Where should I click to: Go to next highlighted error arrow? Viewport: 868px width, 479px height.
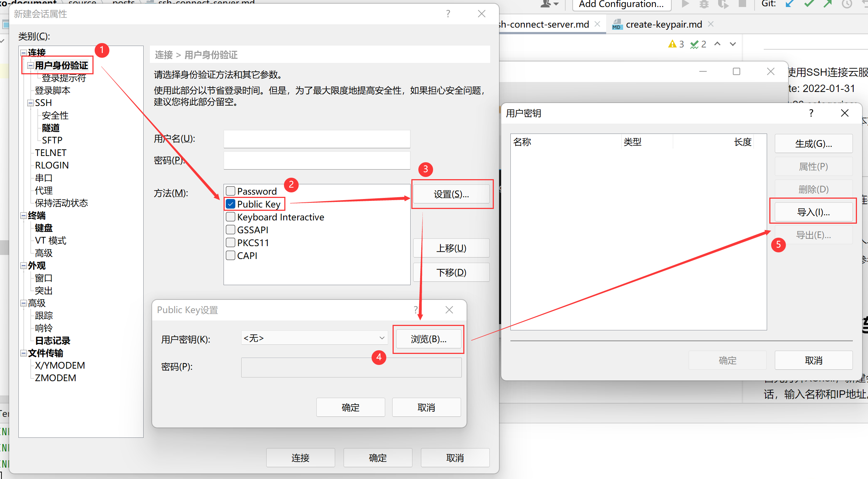tap(733, 44)
